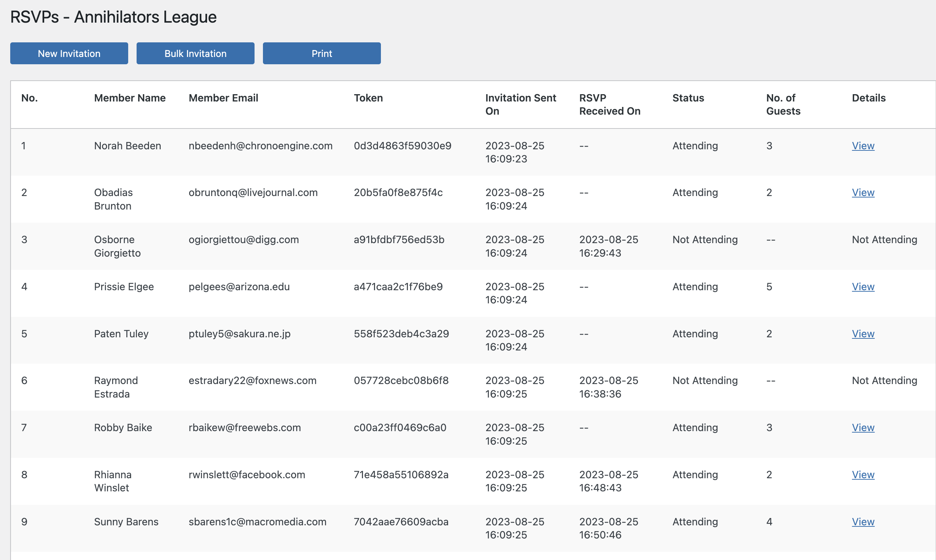The width and height of the screenshot is (936, 560).
Task: Click the No. of Guests header
Action: [783, 104]
